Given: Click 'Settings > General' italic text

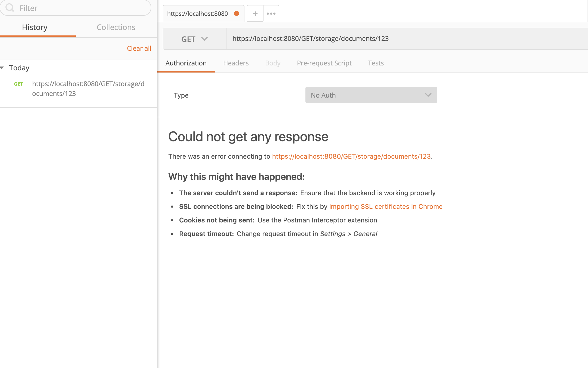Looking at the screenshot, I should (x=349, y=234).
